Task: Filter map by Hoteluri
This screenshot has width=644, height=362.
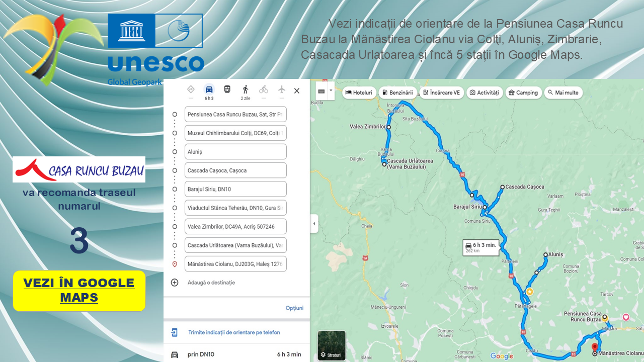Action: coord(359,93)
